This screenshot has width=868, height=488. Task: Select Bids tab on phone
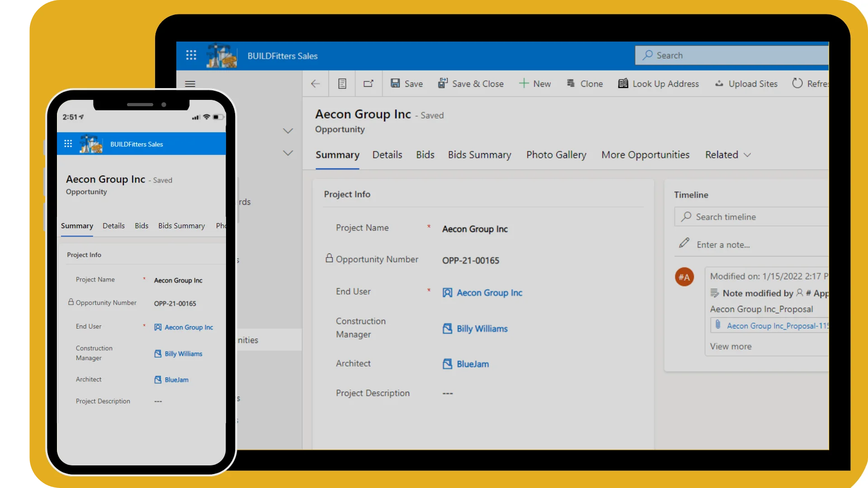142,226
